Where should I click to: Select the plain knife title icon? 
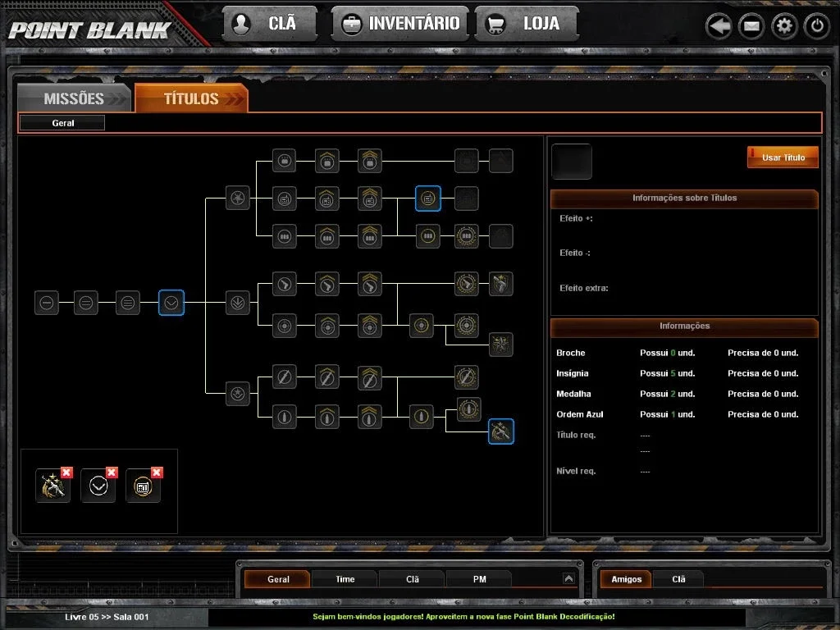click(x=285, y=377)
